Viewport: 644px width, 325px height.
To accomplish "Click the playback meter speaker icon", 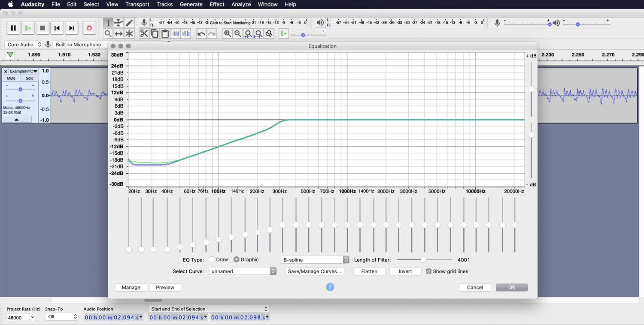I will click(320, 23).
